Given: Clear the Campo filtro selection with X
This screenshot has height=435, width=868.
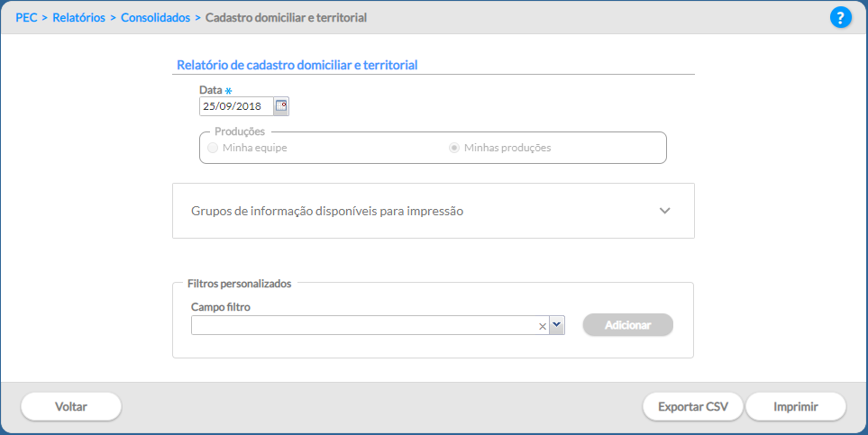Looking at the screenshot, I should 543,327.
